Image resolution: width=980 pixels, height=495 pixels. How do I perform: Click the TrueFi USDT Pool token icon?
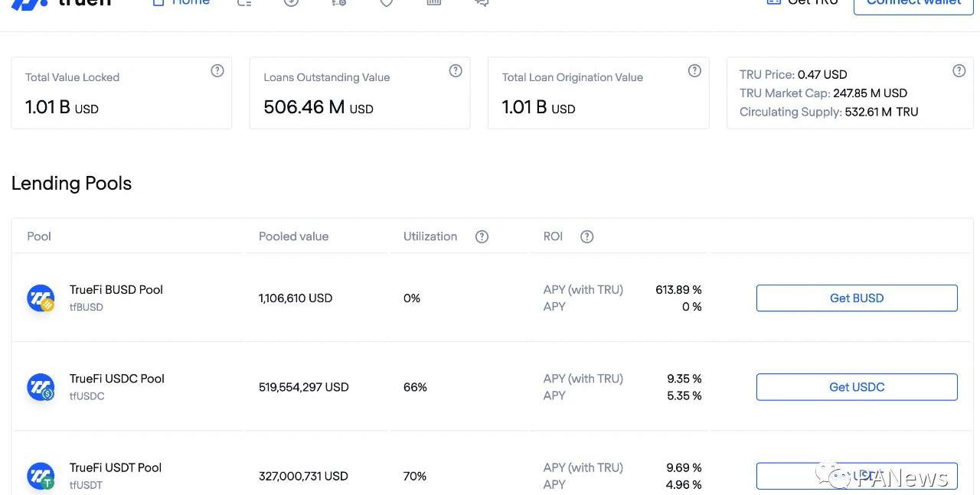[x=41, y=476]
